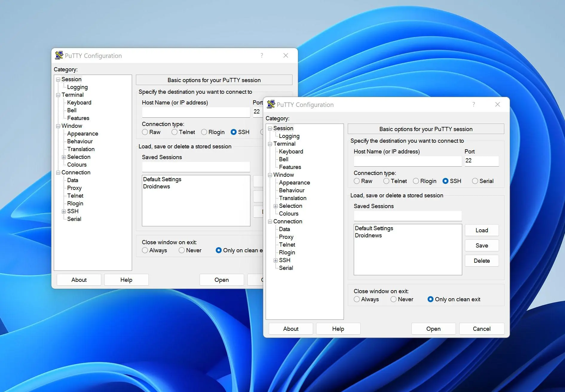Select Serial tree category in front window

point(286,268)
